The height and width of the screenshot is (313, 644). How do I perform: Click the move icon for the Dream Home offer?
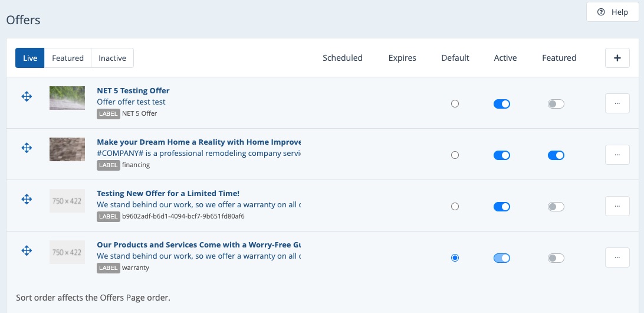[27, 148]
